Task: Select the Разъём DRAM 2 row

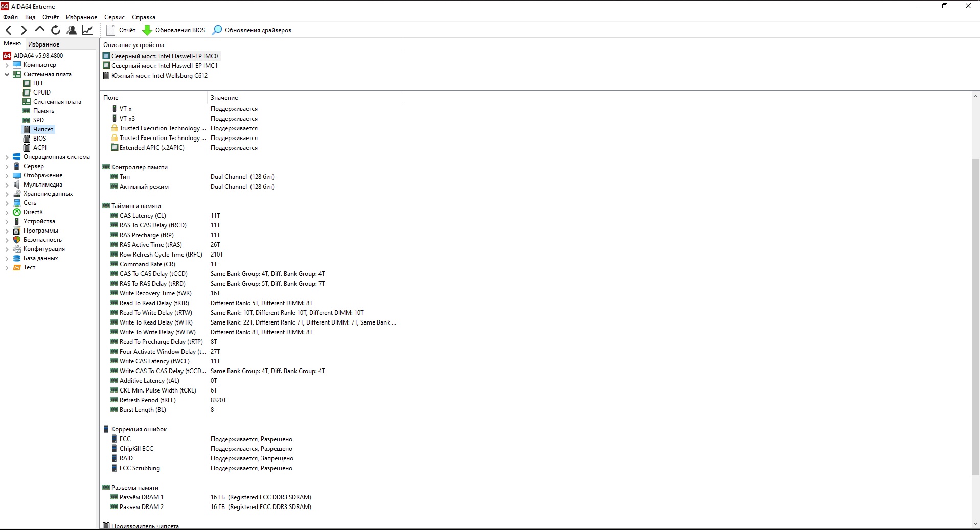Action: click(250, 507)
